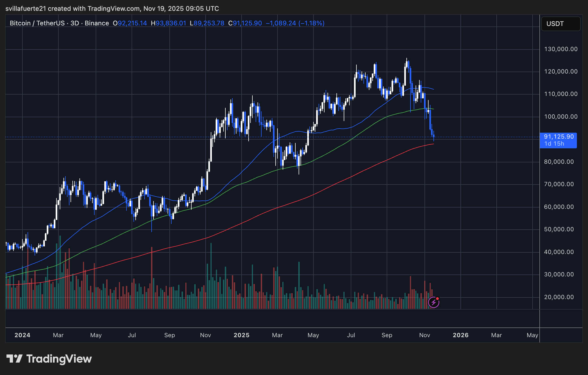The height and width of the screenshot is (375, 588).
Task: Click the 2026 label on time axis
Action: click(460, 335)
